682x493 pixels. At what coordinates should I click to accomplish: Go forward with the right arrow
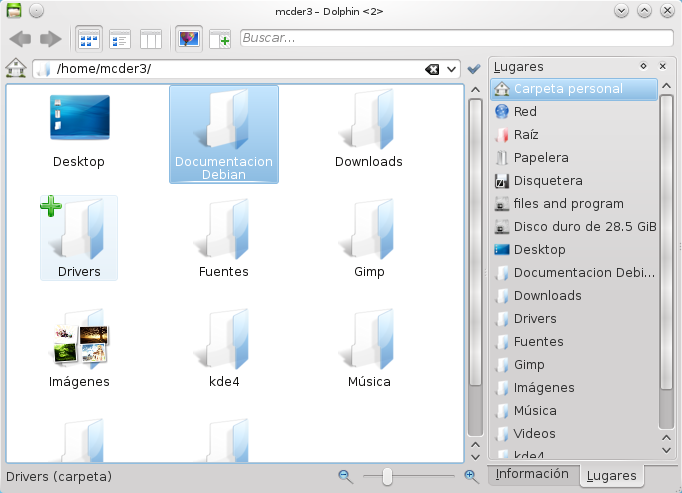[51, 39]
